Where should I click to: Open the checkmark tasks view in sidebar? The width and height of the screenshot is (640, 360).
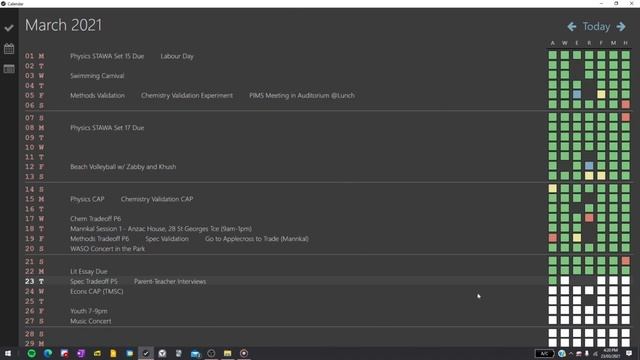pos(9,28)
